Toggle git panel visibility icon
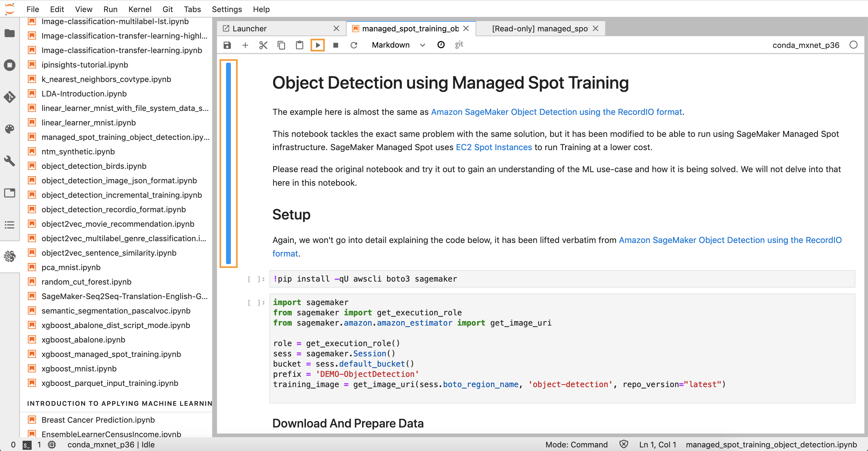 459,44
